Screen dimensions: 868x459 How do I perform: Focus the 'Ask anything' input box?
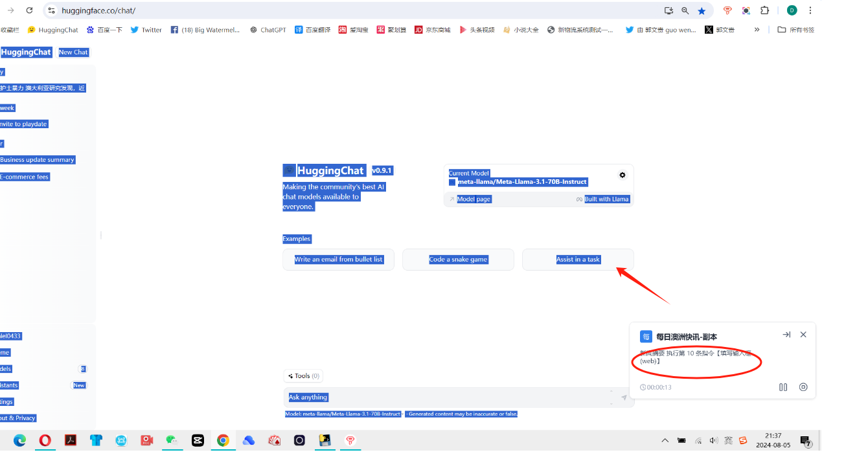pos(447,397)
